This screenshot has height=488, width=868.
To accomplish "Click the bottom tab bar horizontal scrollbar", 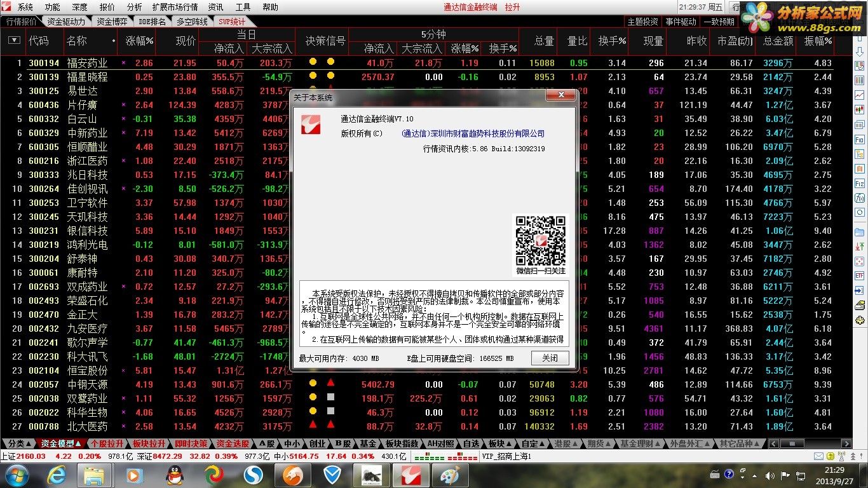I will pyautogui.click(x=810, y=444).
